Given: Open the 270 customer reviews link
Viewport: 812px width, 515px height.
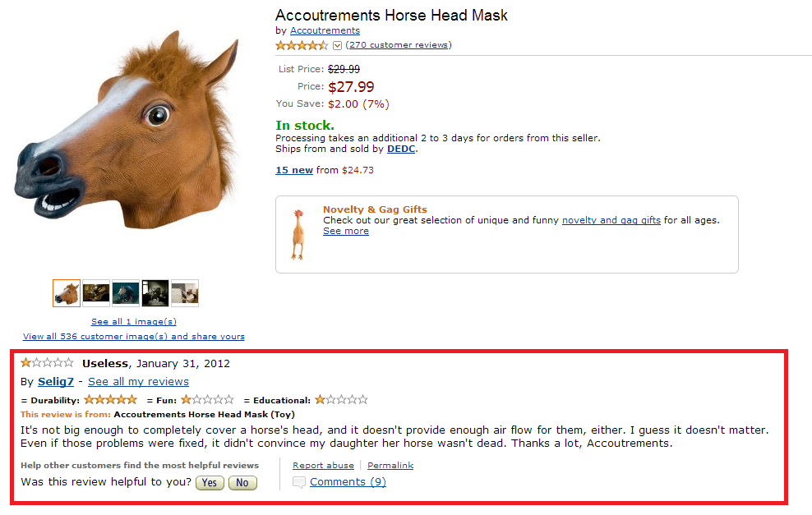Looking at the screenshot, I should (399, 44).
